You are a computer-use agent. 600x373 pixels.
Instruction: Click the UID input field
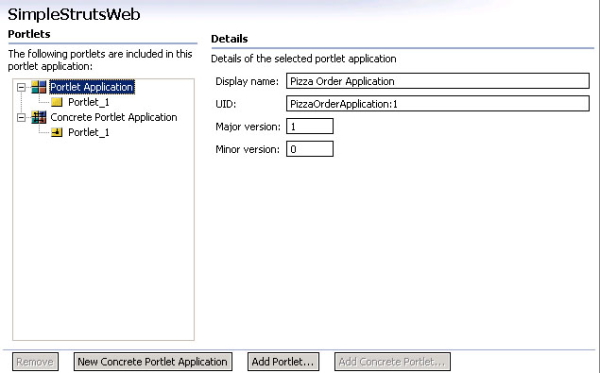coord(438,104)
